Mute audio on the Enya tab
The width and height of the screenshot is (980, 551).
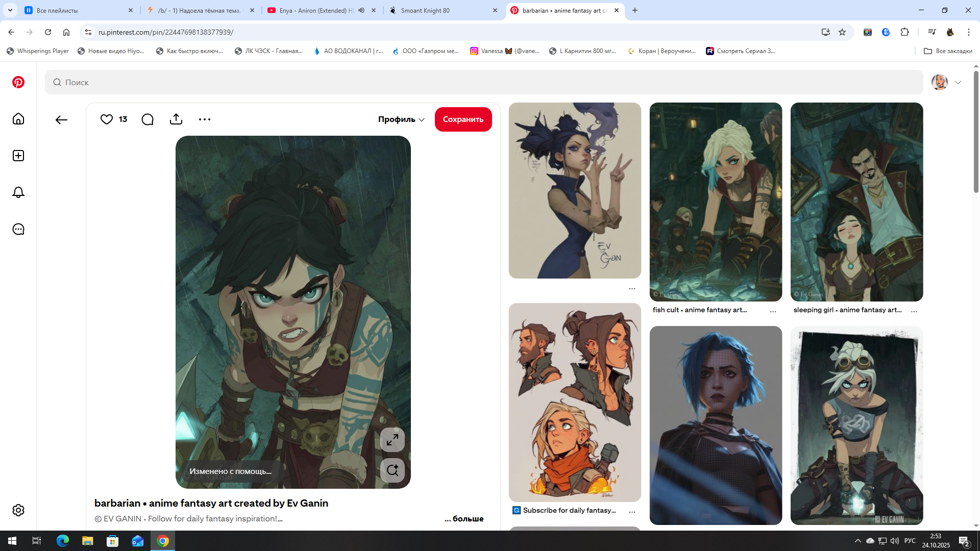tap(361, 10)
